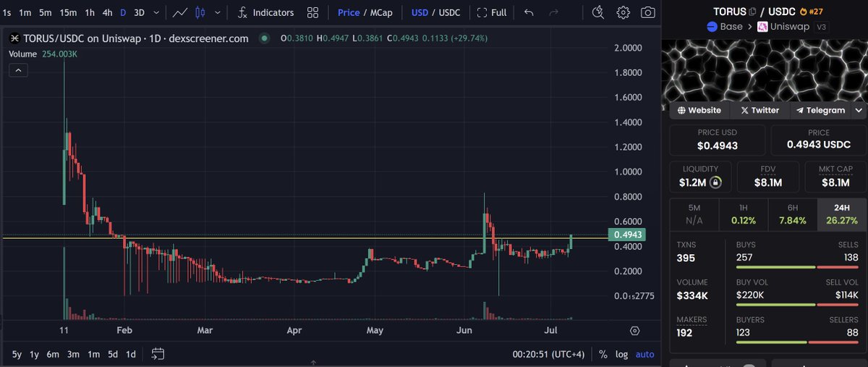
Task: Expand more social links chevron
Action: click(859, 110)
